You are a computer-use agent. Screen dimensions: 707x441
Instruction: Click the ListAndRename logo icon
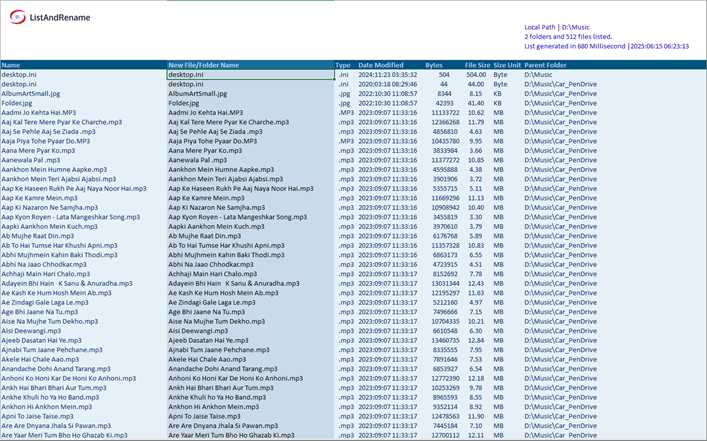pyautogui.click(x=17, y=17)
